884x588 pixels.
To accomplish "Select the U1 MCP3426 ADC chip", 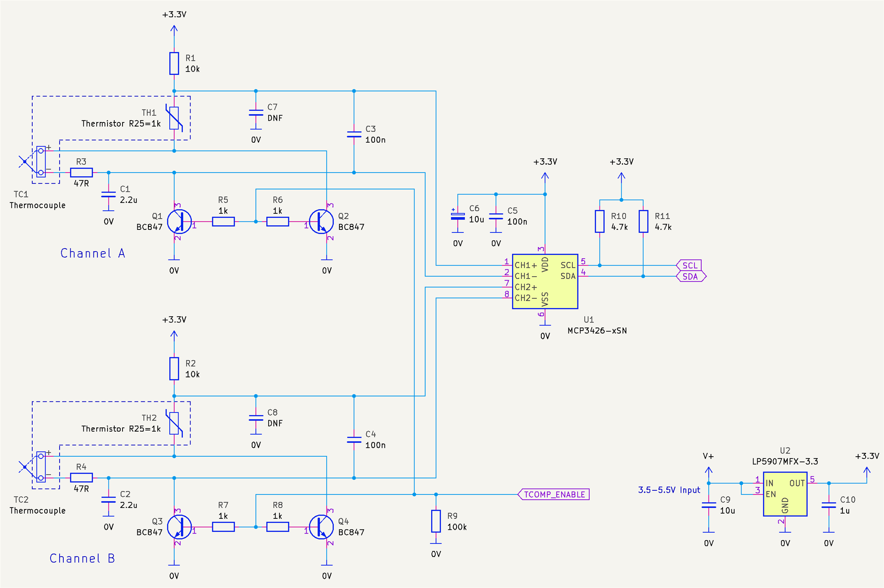I will (545, 281).
